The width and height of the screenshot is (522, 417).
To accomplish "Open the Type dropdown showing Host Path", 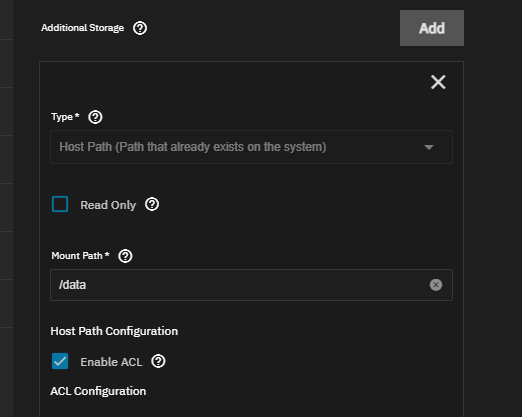I will pos(251,147).
